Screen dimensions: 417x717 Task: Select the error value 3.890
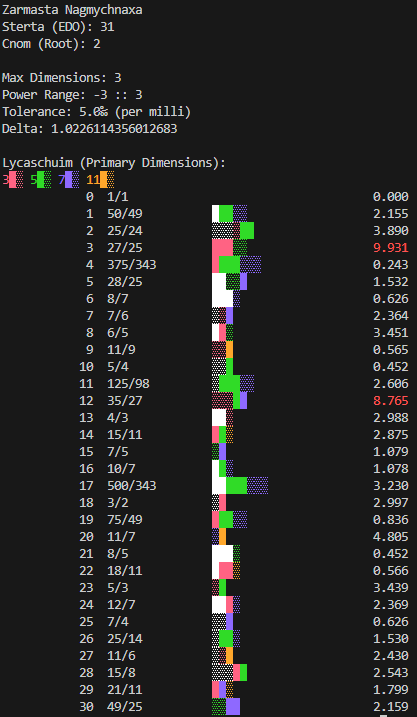click(x=390, y=231)
